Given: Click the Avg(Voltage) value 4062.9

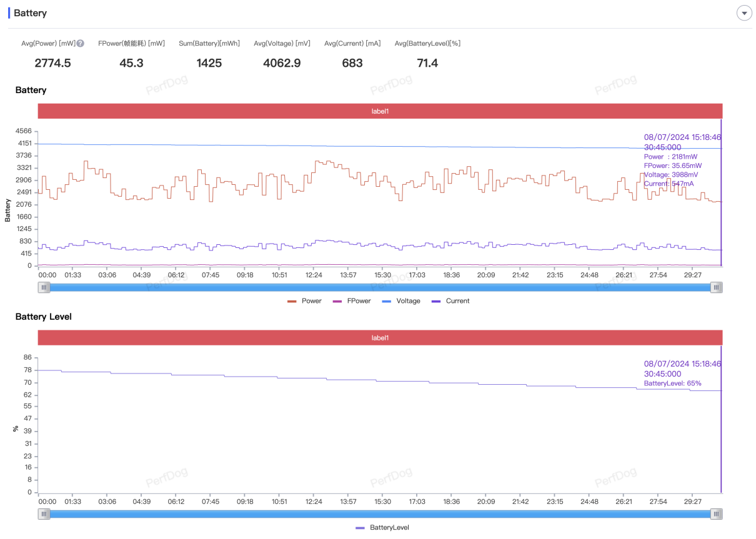Looking at the screenshot, I should (282, 63).
